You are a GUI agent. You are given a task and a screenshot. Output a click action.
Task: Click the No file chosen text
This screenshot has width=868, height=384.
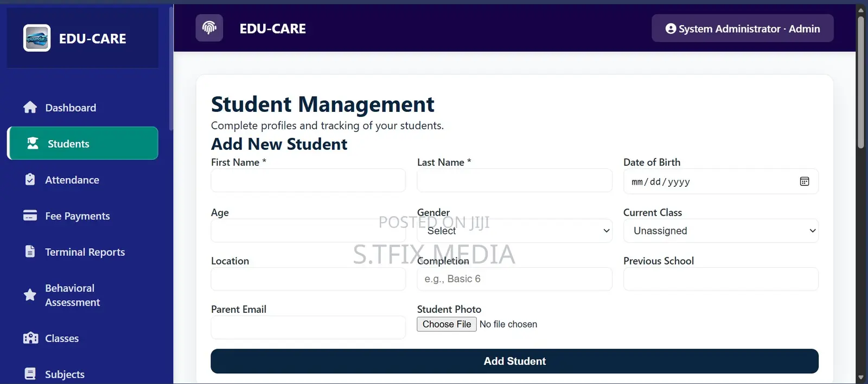click(x=508, y=324)
